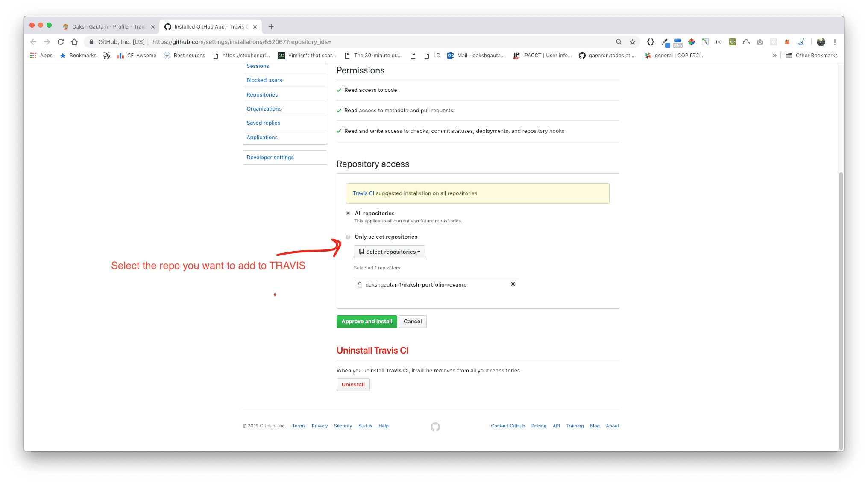Viewport: 868px width, 483px height.
Task: Open the Pricing footer link
Action: pyautogui.click(x=539, y=426)
